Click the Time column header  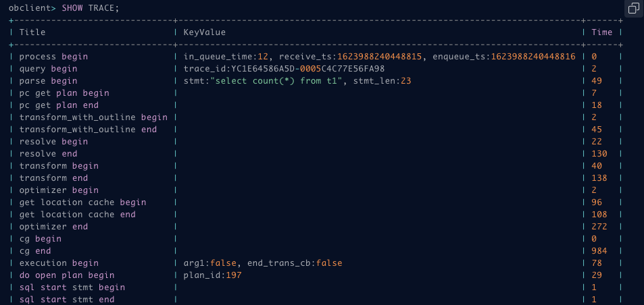click(x=601, y=32)
